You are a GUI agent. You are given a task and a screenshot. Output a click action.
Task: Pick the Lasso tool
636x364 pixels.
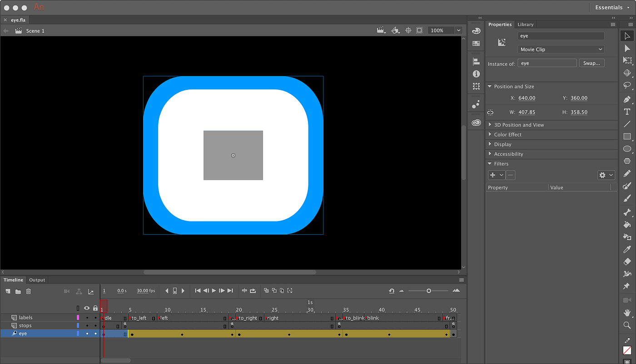point(627,85)
